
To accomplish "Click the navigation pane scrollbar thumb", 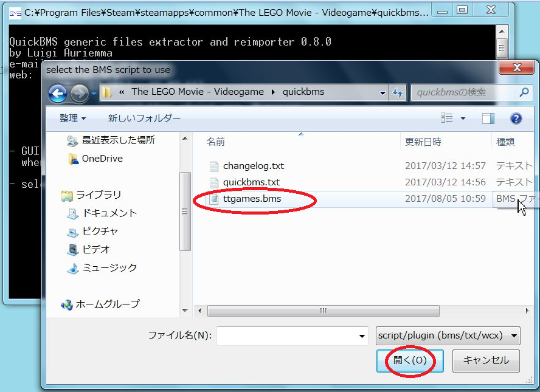I will click(185, 211).
